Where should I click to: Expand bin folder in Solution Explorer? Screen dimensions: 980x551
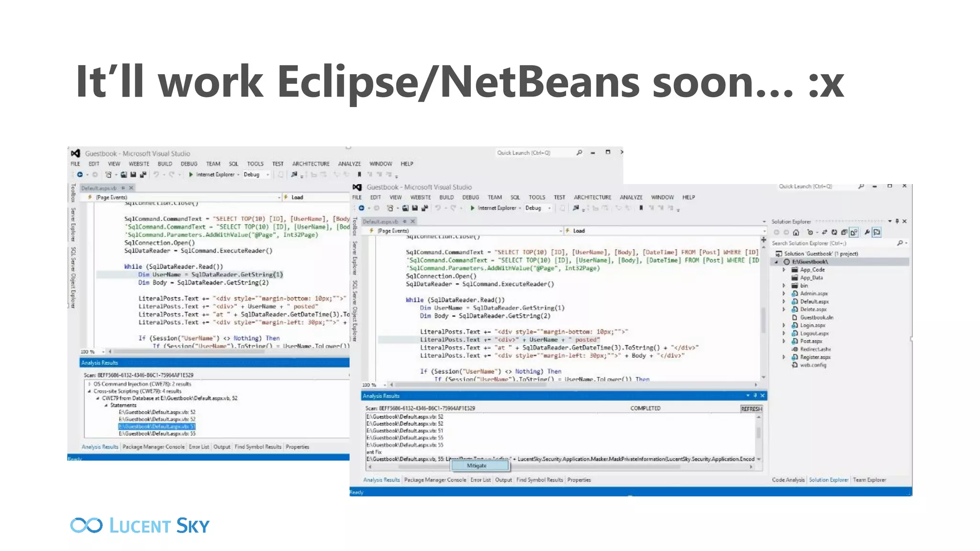[x=784, y=286]
